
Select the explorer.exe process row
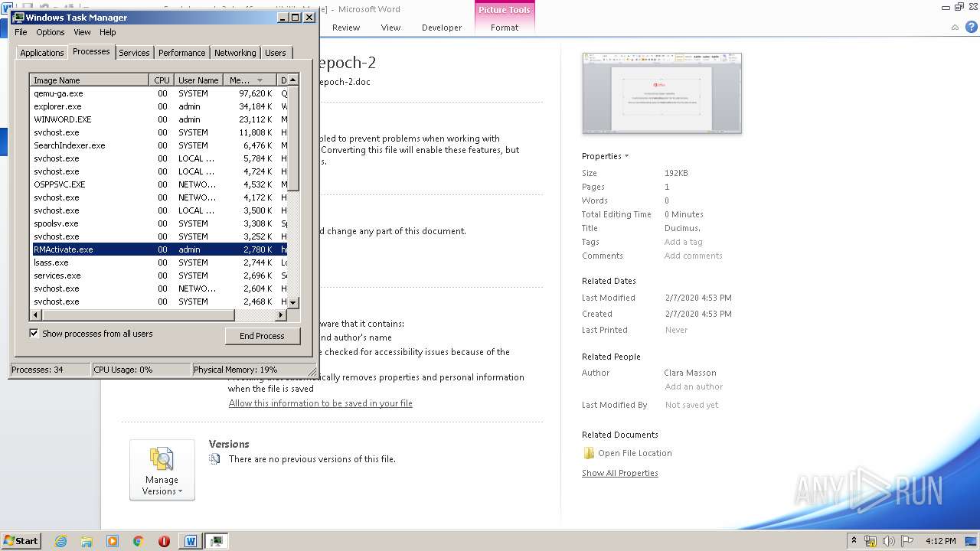(159, 106)
